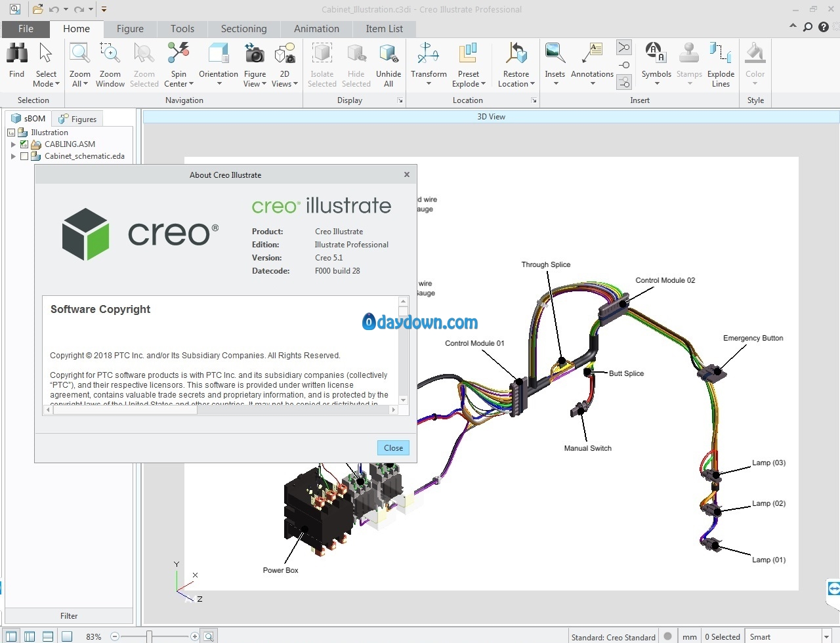Open help via question mark icon

[x=824, y=27]
